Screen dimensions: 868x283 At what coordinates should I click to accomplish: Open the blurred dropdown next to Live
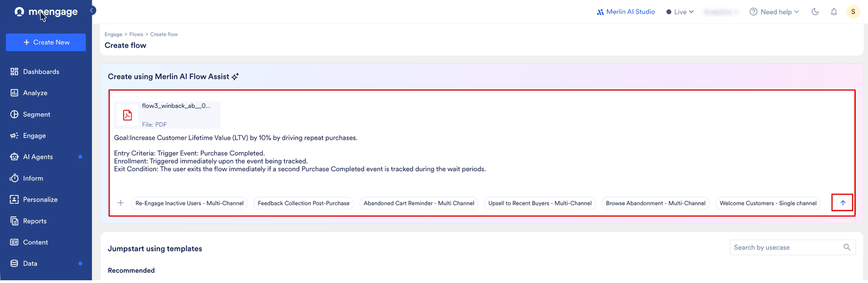click(720, 12)
